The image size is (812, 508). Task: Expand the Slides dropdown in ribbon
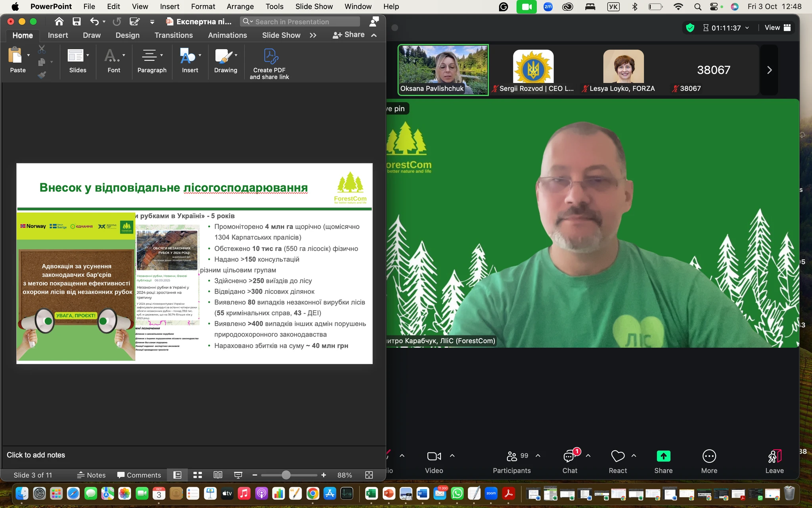[x=88, y=55]
